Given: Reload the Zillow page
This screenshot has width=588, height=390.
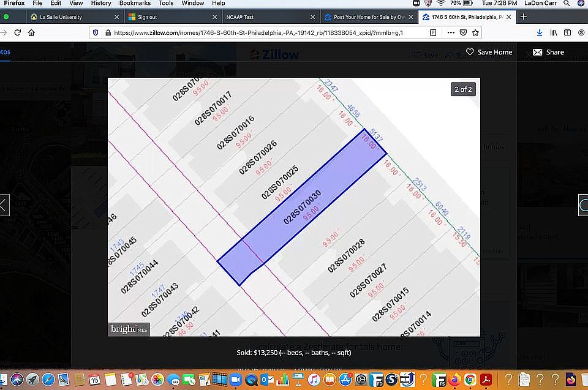Looking at the screenshot, I should (x=18, y=32).
